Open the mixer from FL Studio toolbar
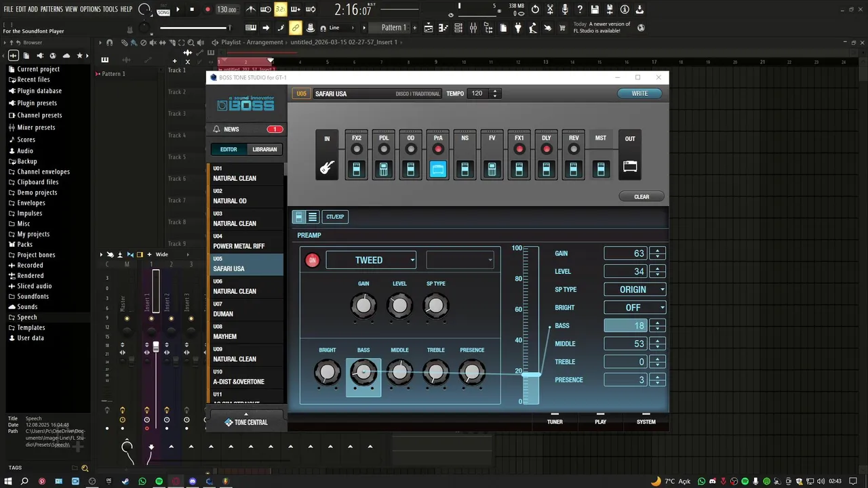The width and height of the screenshot is (868, 488). pyautogui.click(x=473, y=28)
